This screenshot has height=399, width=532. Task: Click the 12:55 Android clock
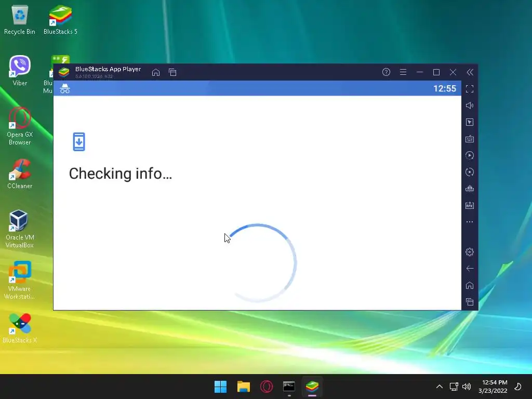click(x=445, y=88)
